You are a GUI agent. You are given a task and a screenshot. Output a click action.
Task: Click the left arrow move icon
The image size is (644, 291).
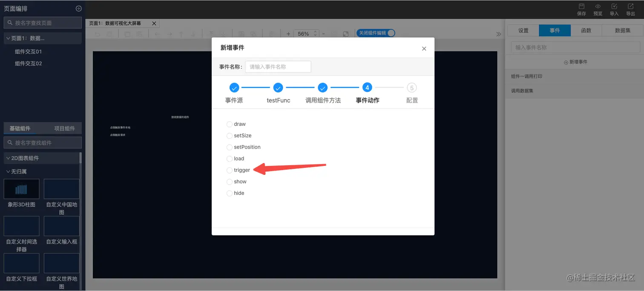(158, 34)
